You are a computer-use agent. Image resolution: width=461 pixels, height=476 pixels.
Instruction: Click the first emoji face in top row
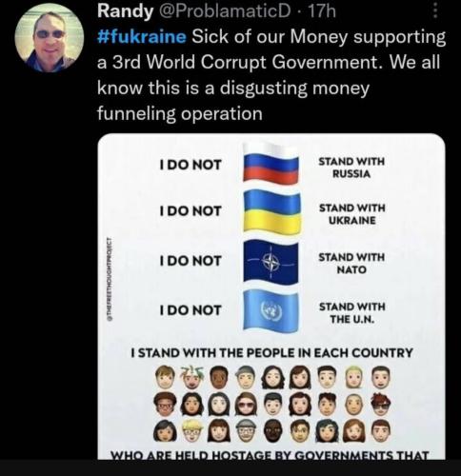click(x=166, y=378)
